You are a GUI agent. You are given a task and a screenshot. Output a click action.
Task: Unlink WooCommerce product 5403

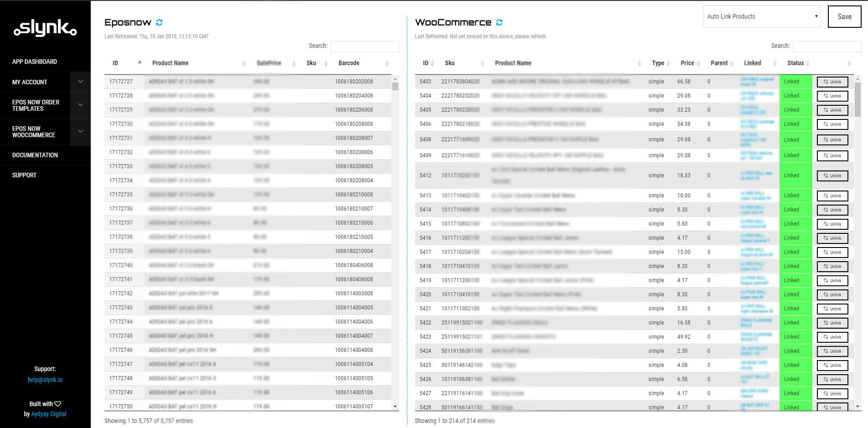click(832, 82)
